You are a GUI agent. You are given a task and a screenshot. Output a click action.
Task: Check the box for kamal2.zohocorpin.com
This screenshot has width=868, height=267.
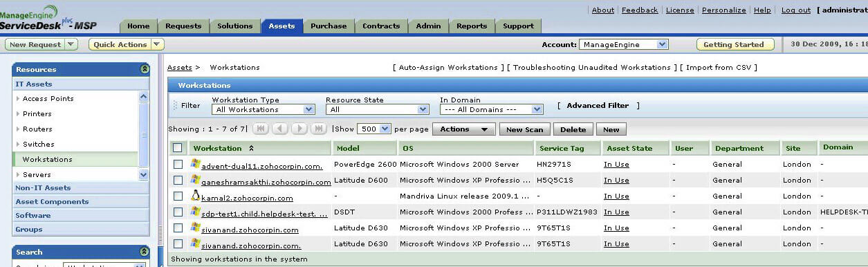[x=178, y=196]
